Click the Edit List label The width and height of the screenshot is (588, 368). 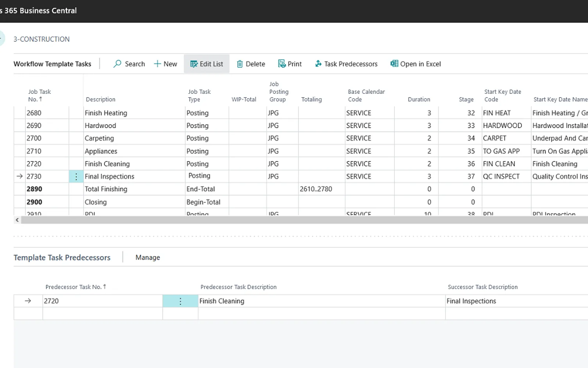(211, 64)
